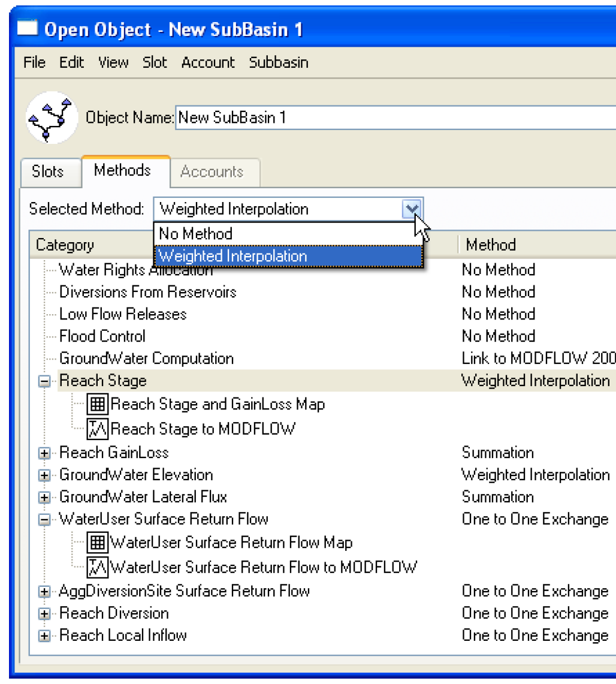Screen dimensions: 616x684
Task: Open the Account menu
Action: [208, 62]
